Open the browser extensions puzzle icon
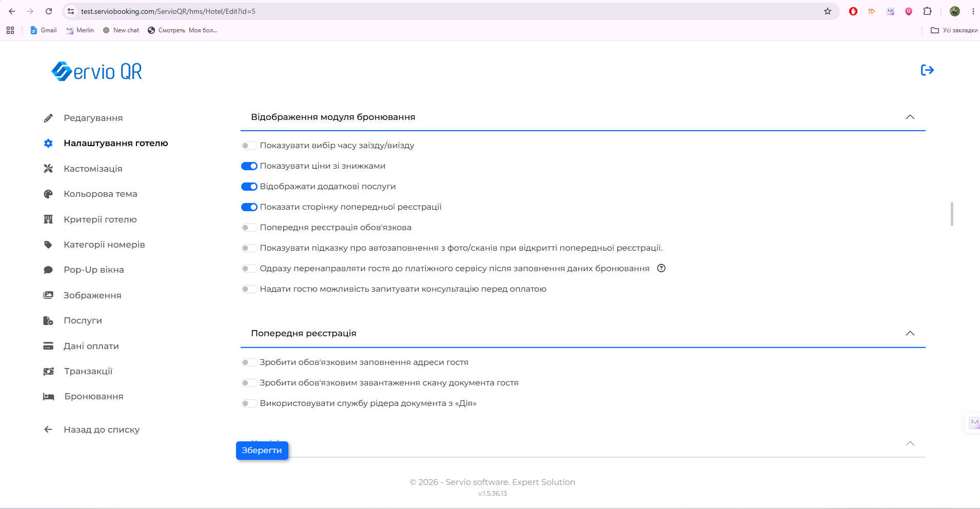Screen dimensions: 980x509 click(927, 11)
